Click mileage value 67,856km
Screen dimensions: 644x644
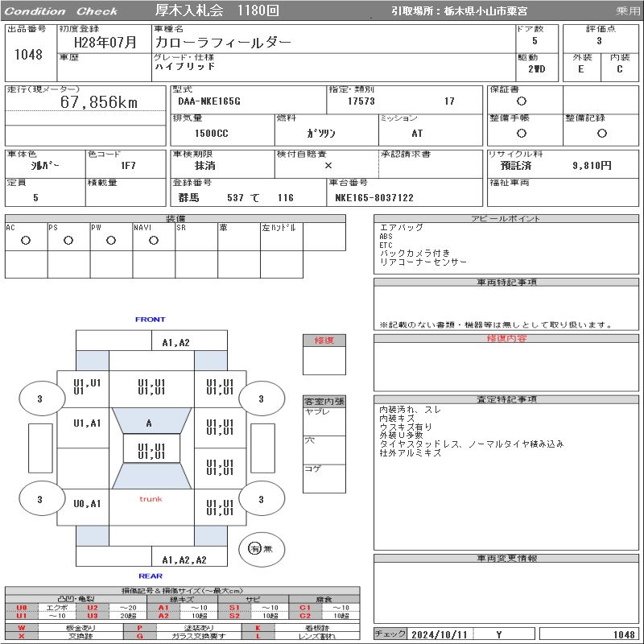click(x=99, y=102)
